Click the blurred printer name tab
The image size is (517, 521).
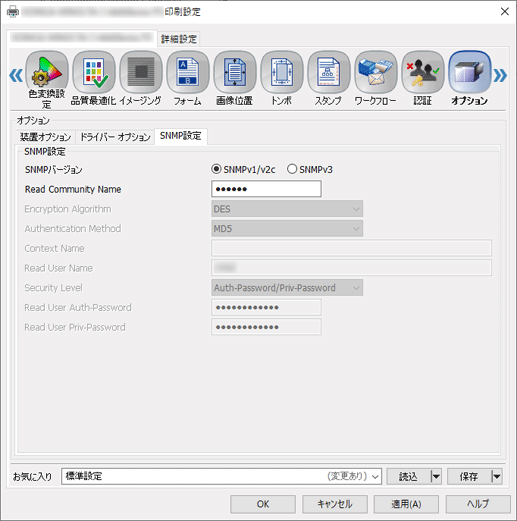(x=82, y=38)
